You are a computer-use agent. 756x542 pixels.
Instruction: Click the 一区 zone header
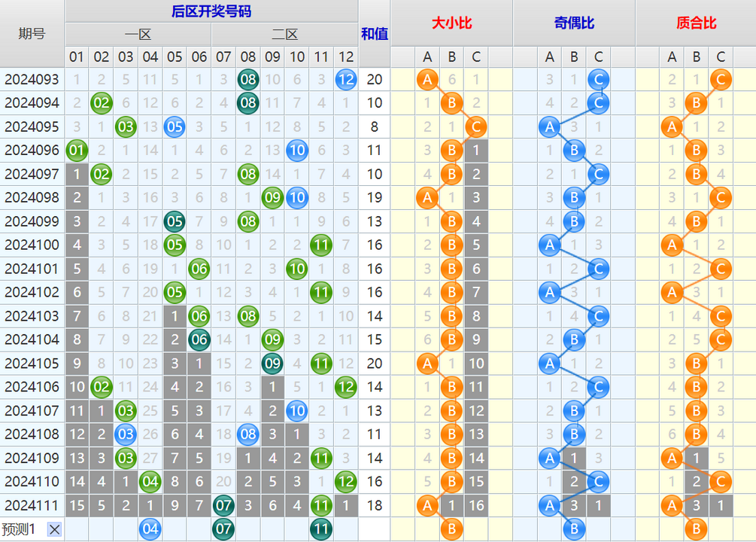(x=138, y=35)
